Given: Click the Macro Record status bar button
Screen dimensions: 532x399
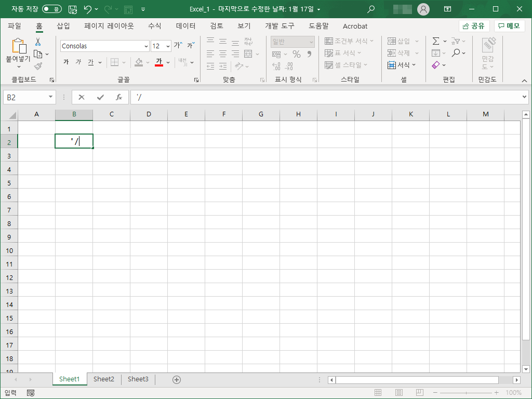Looking at the screenshot, I should [x=31, y=393].
